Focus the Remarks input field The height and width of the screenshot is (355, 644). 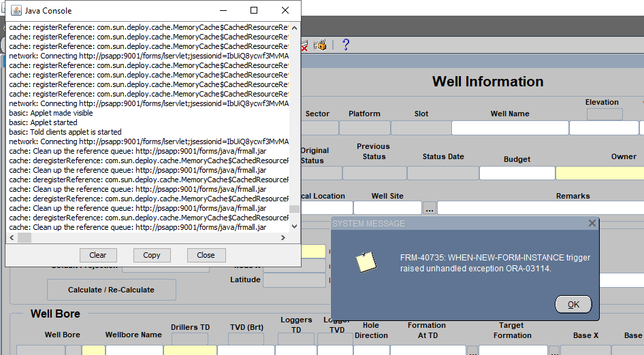tap(541, 208)
